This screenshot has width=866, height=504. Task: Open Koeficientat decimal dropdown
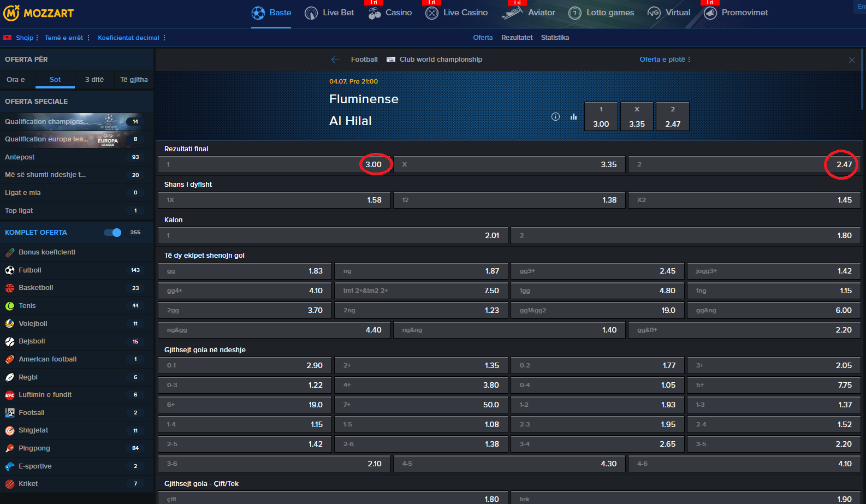pos(132,38)
